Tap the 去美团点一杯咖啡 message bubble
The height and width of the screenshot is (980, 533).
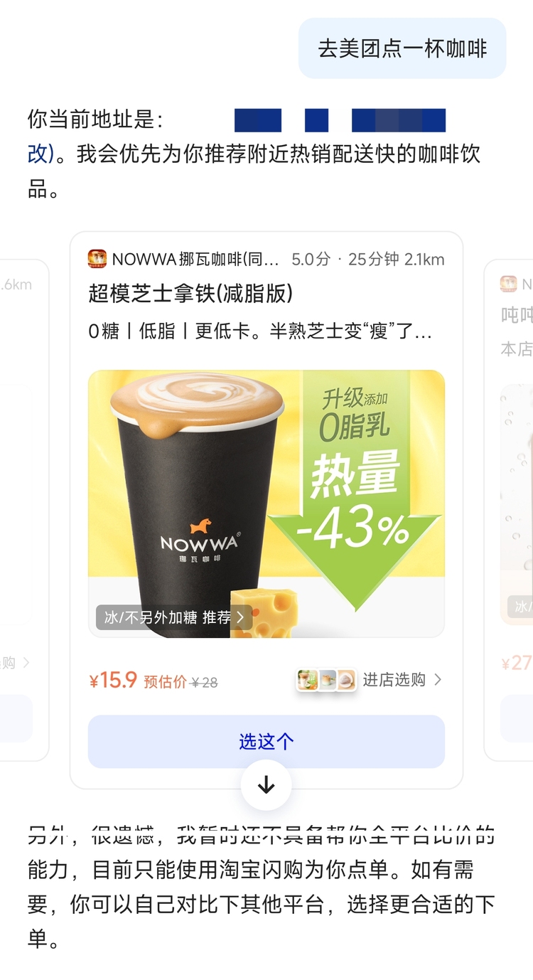[402, 48]
